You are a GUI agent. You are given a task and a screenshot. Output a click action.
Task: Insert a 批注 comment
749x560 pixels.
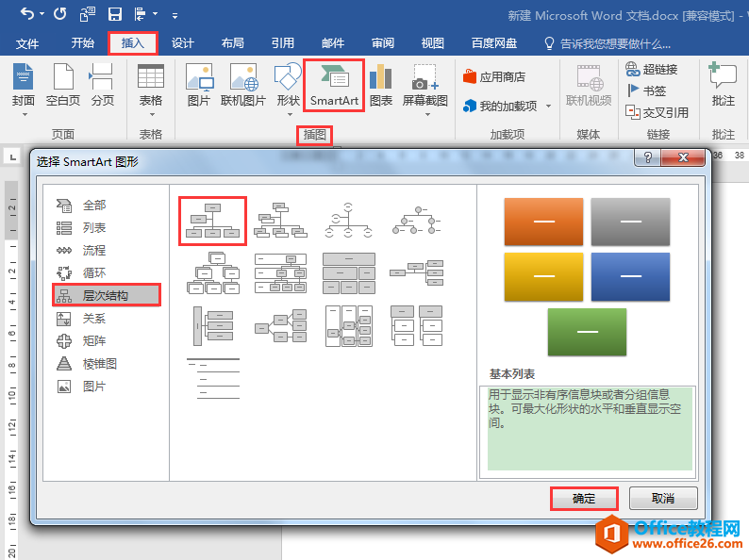[723, 86]
